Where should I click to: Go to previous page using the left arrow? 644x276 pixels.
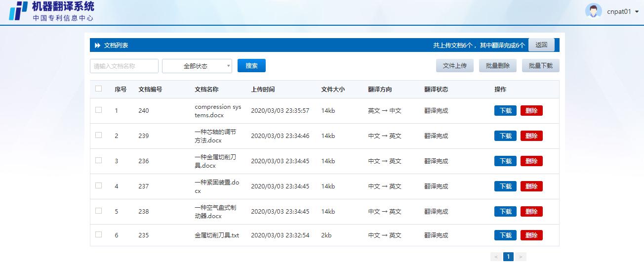point(496,257)
